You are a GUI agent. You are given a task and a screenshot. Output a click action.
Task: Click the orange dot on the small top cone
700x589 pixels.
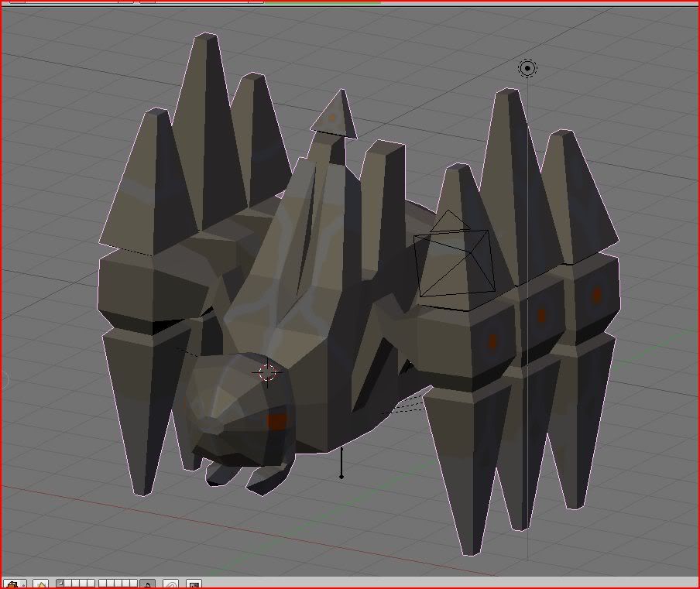[331, 118]
